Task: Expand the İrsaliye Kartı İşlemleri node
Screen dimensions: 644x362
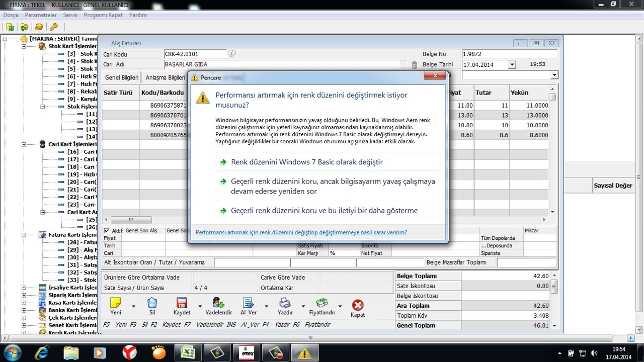Action: (x=24, y=288)
